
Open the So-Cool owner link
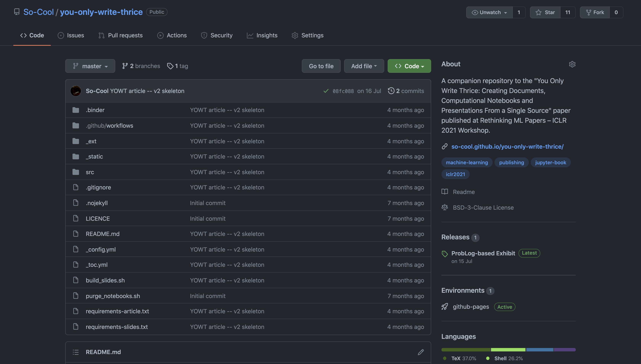[x=39, y=12]
